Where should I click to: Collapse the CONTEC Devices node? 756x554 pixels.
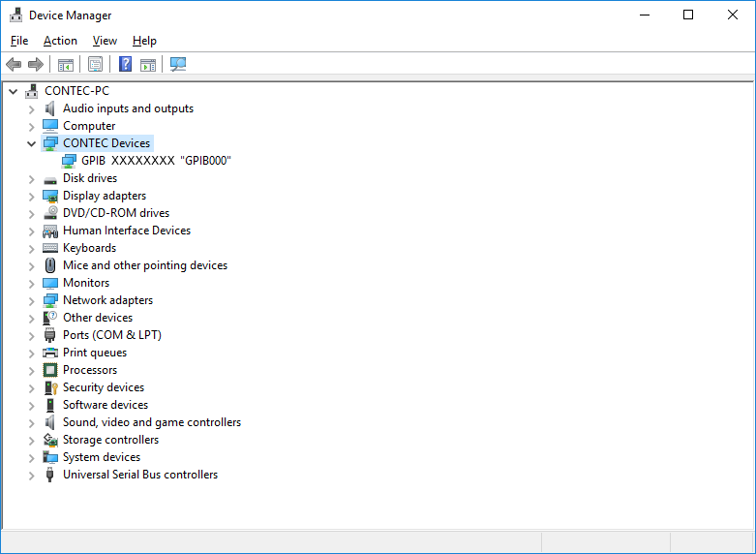point(31,143)
